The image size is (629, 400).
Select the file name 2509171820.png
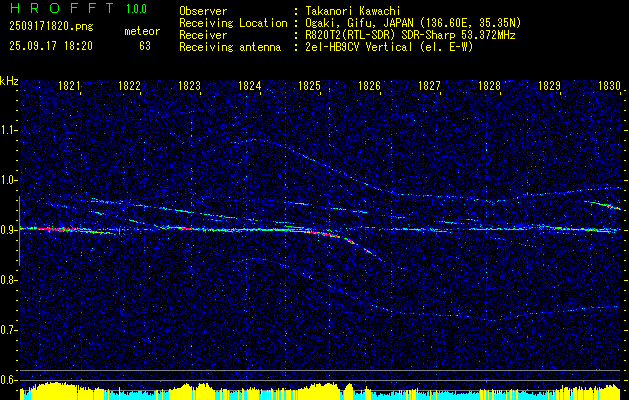coord(51,26)
